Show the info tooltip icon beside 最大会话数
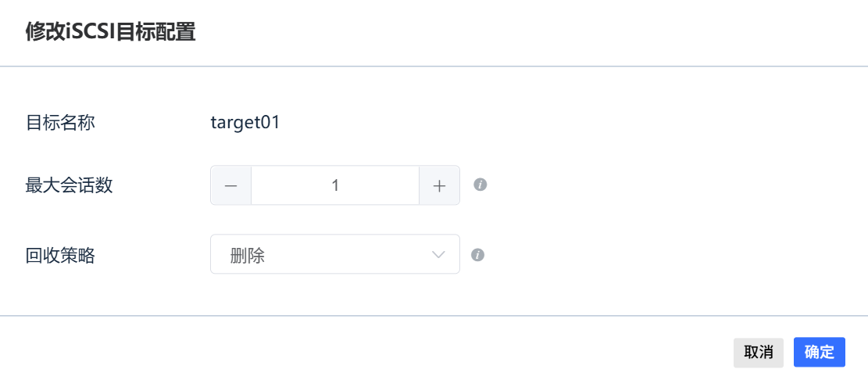Screen dimensions: 868x384 click(x=480, y=185)
